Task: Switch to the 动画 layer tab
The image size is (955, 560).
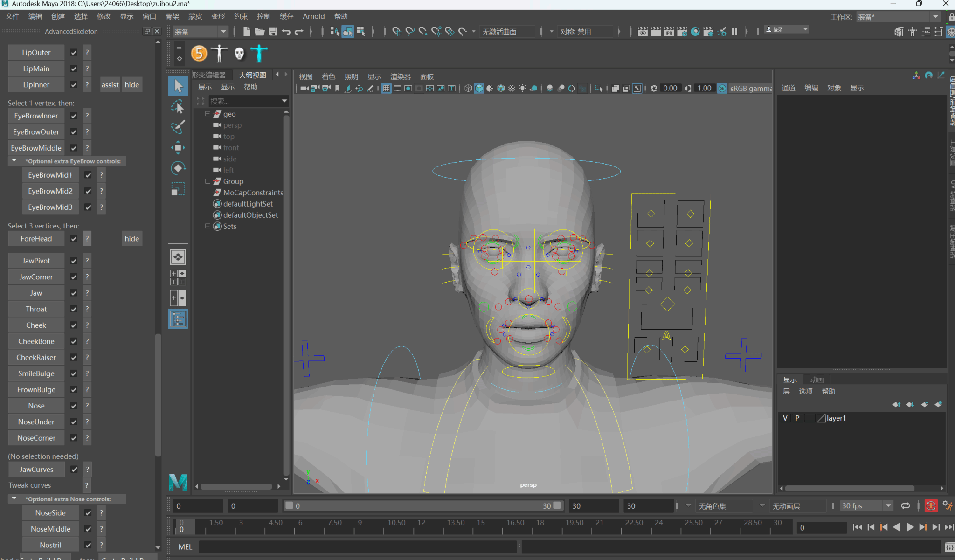Action: 817,380
